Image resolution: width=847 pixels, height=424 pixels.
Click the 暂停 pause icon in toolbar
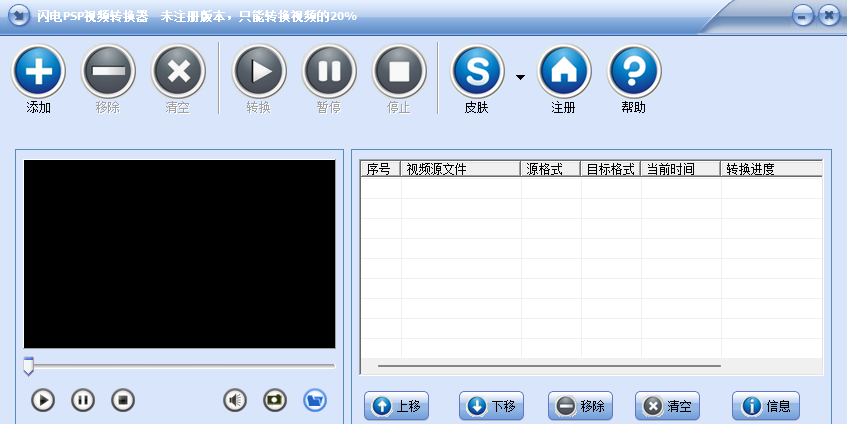[329, 71]
